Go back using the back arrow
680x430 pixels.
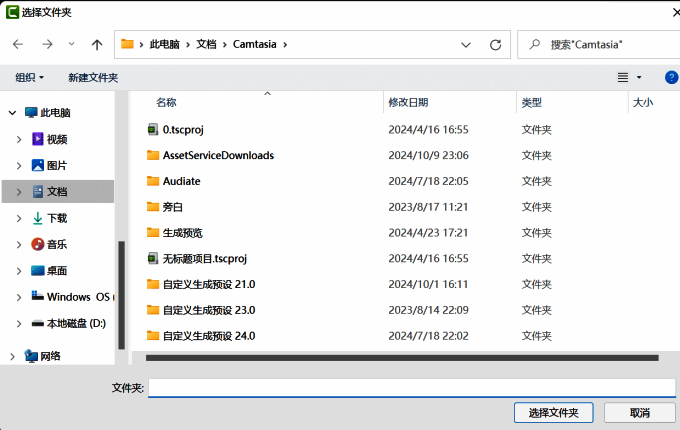tap(18, 44)
